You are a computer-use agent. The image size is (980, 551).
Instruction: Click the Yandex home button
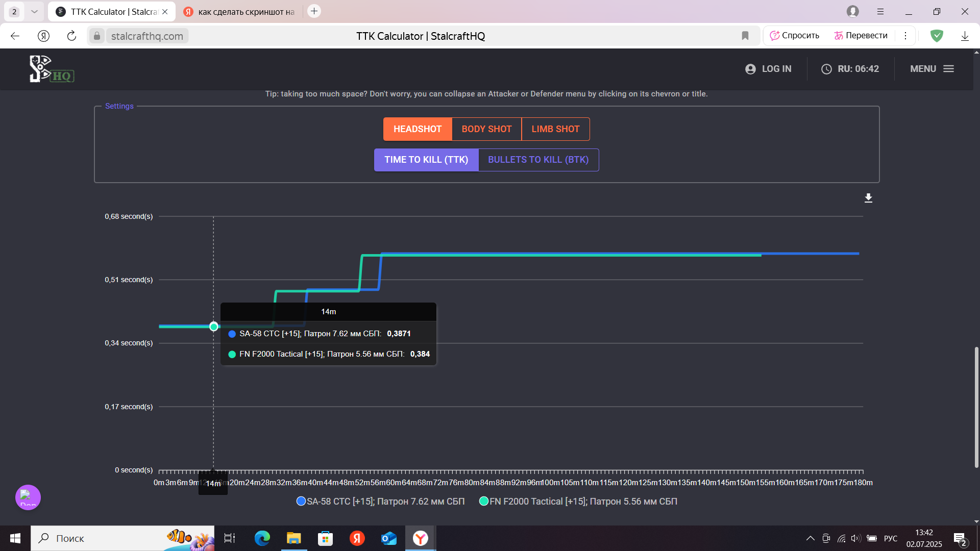point(43,36)
